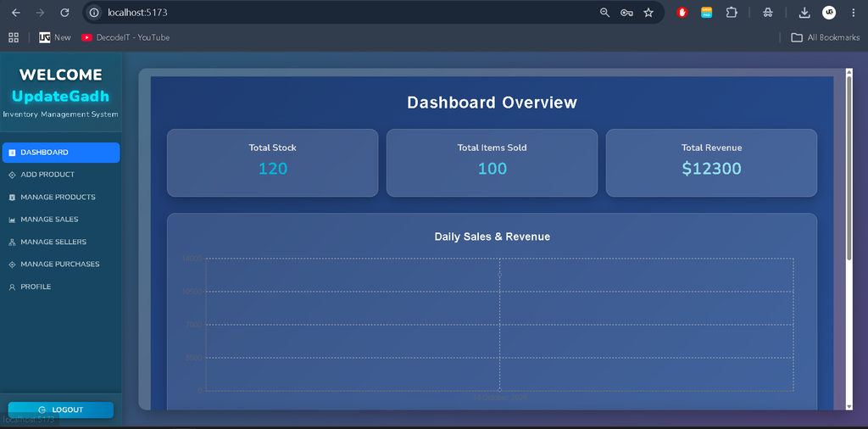This screenshot has height=429, width=868.
Task: Click the WELCOME heading in sidebar
Action: (61, 75)
